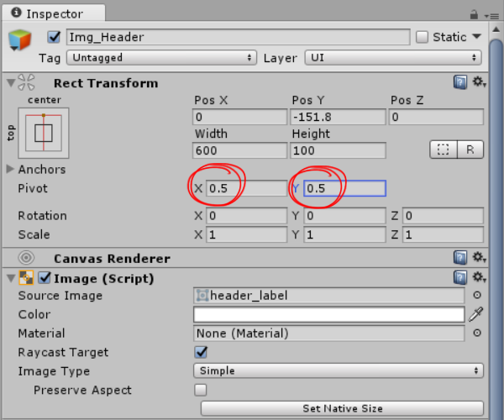Toggle Img_Header active checkbox
Image resolution: width=504 pixels, height=420 pixels.
pyautogui.click(x=54, y=37)
